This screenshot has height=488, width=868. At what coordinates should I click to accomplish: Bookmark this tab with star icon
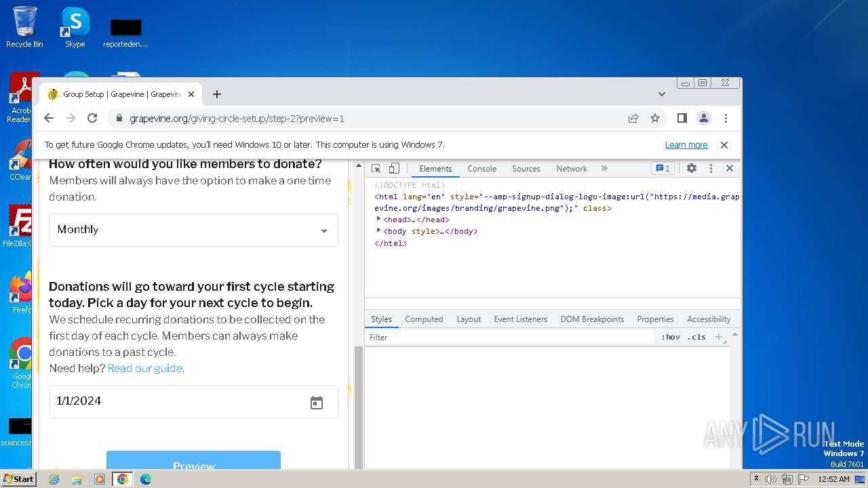[x=655, y=118]
